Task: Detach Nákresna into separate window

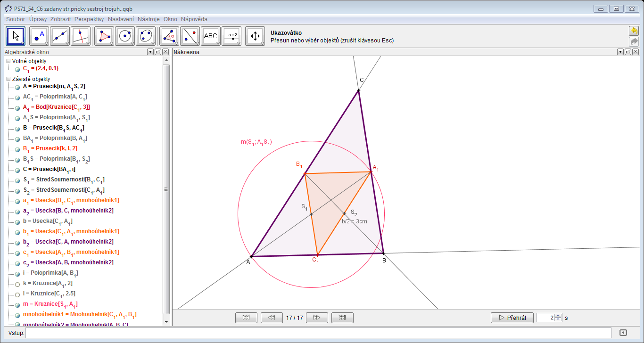Action: (x=628, y=52)
